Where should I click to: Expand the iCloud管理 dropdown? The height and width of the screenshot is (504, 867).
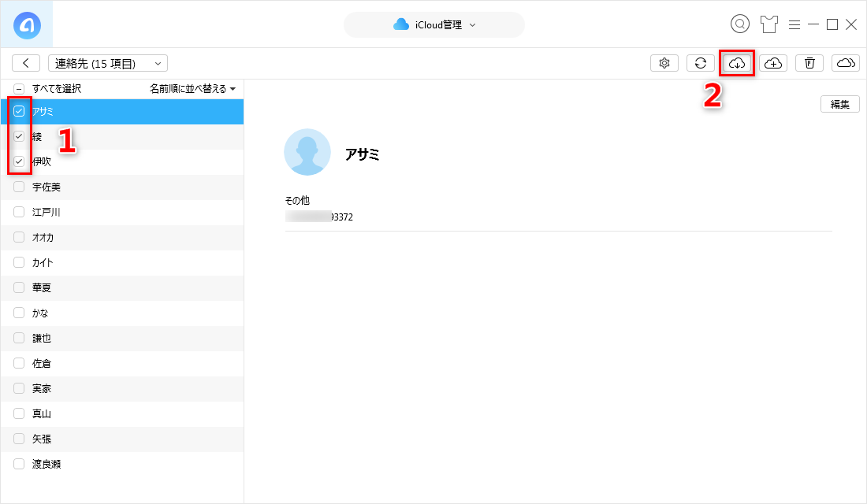tap(433, 24)
